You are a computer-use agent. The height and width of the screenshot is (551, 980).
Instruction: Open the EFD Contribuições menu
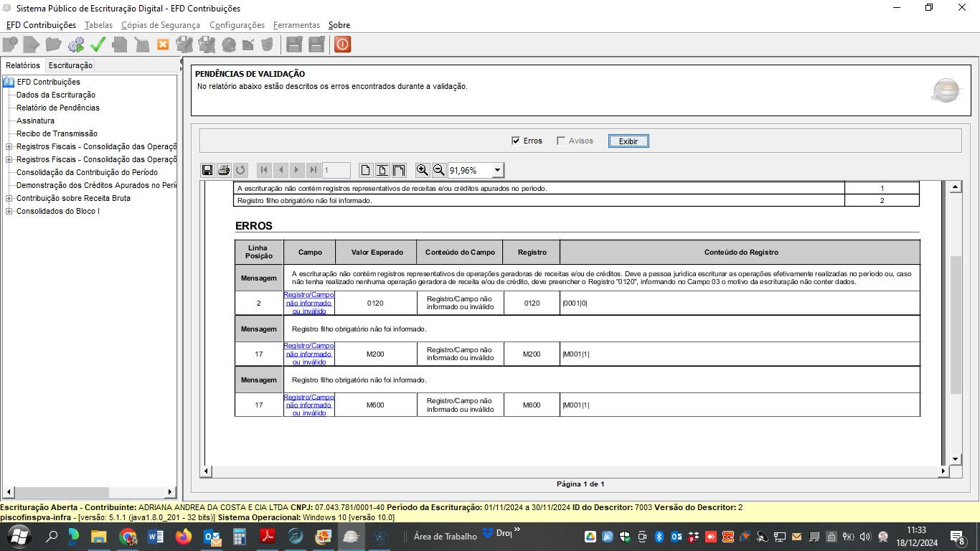point(41,25)
